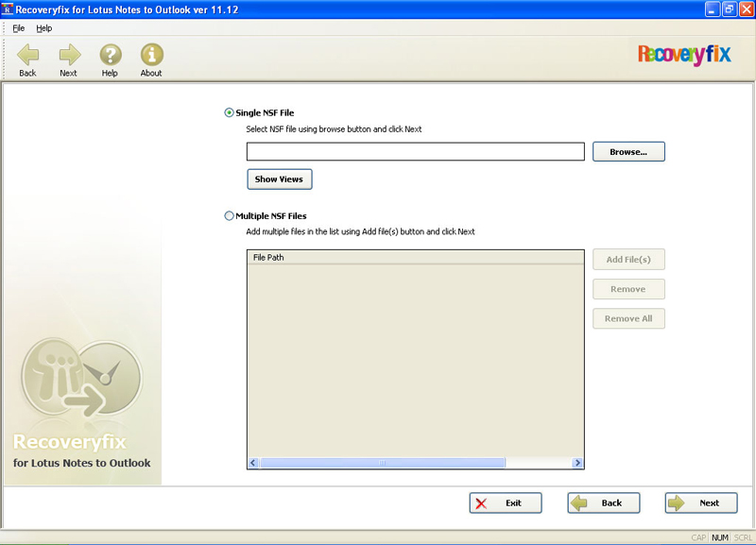
Task: Close the Recoveryfix window
Action: (x=747, y=9)
